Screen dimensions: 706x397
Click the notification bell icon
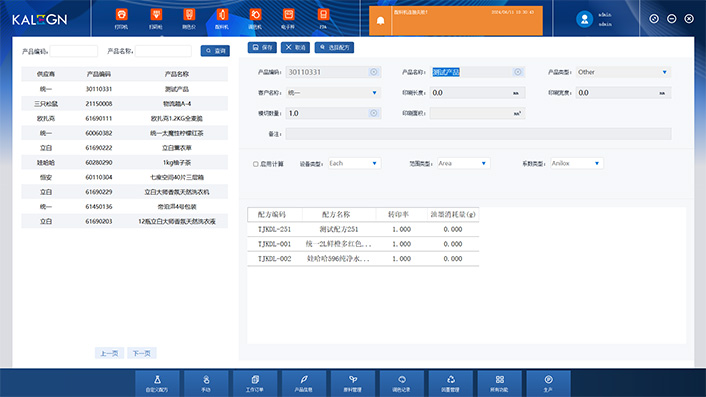tap(380, 21)
